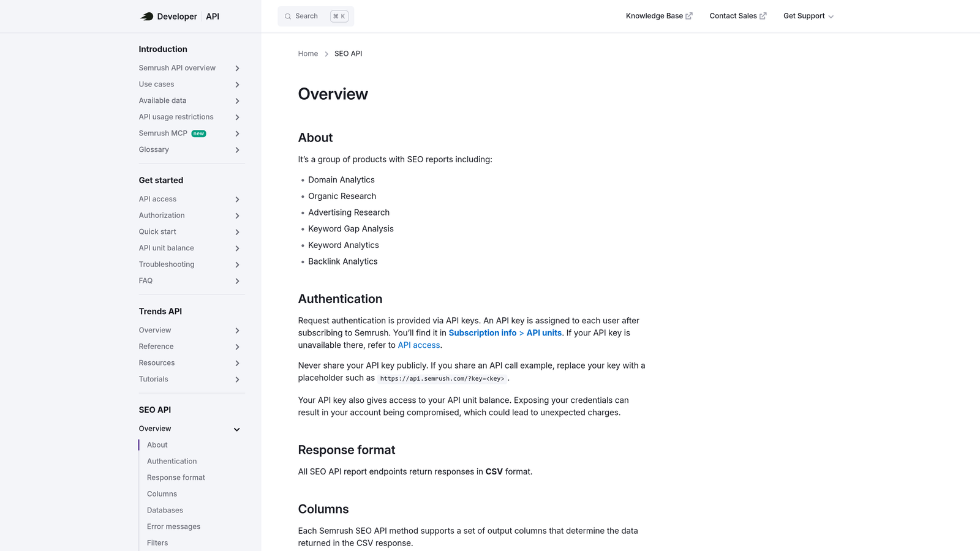Jump to Response format in sidebar
Image resolution: width=980 pixels, height=551 pixels.
[176, 478]
